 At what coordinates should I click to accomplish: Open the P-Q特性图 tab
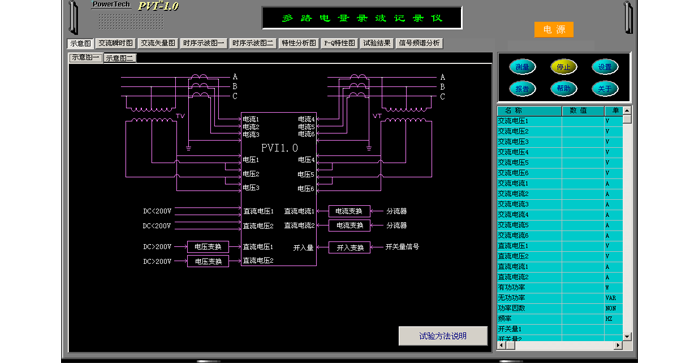[340, 43]
